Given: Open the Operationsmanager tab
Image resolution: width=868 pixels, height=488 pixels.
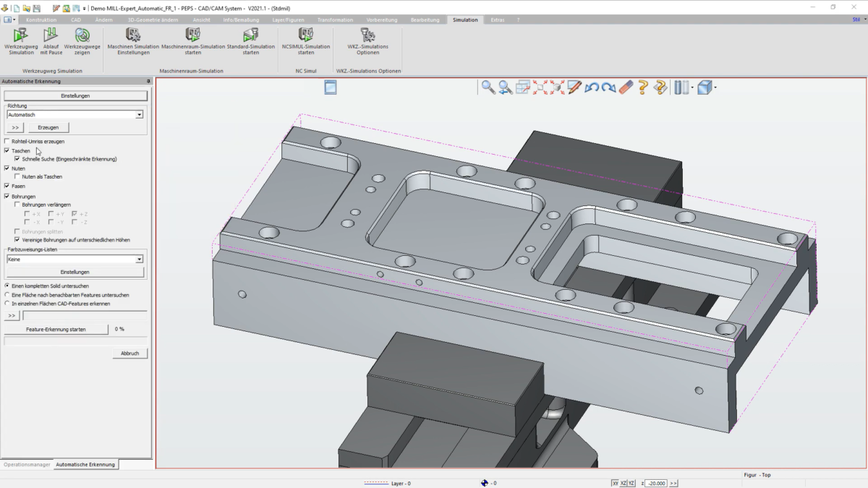Looking at the screenshot, I should [27, 464].
